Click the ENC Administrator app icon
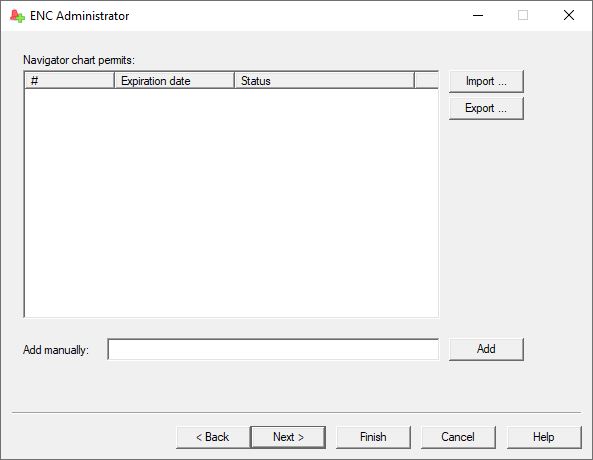Viewport: 593px width, 460px height. coord(17,16)
